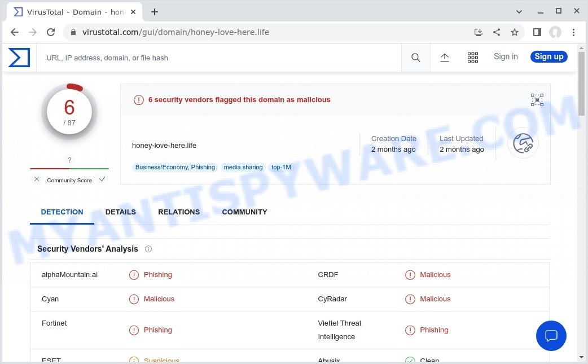Click the install app icon in address bar

[478, 32]
